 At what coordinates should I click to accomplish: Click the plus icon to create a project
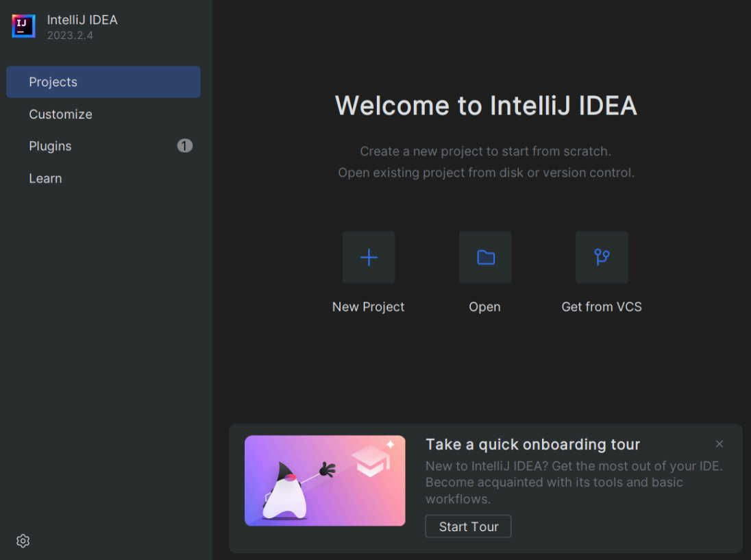pyautogui.click(x=369, y=257)
